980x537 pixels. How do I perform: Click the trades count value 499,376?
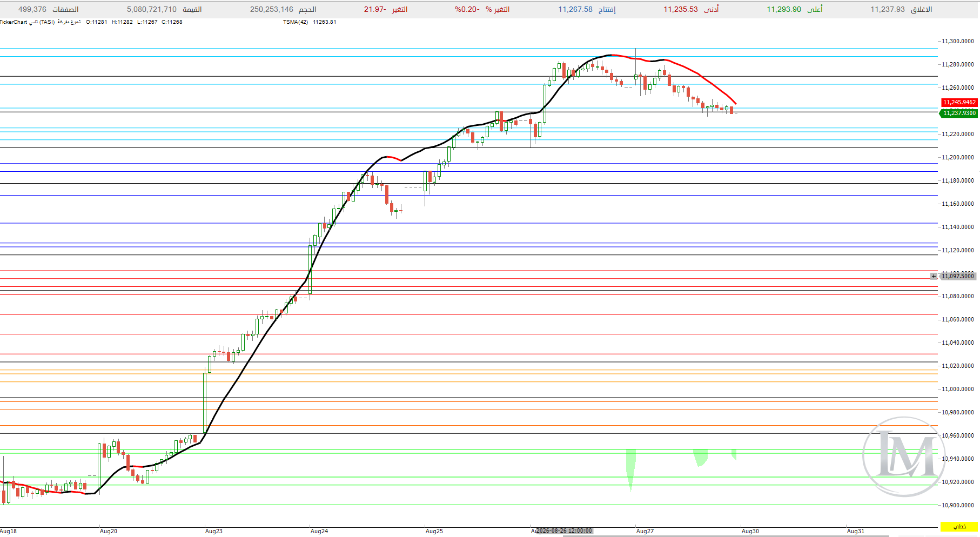pyautogui.click(x=32, y=10)
